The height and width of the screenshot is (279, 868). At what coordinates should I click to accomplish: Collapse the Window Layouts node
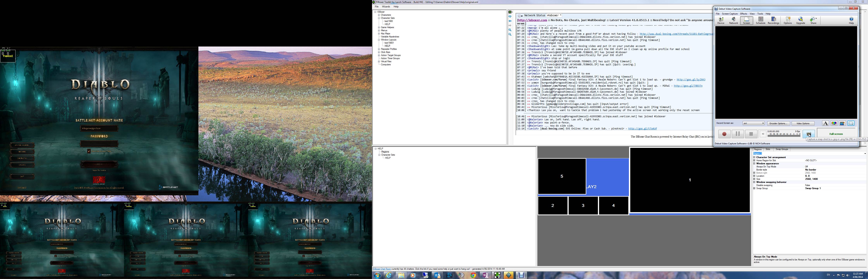tap(379, 40)
